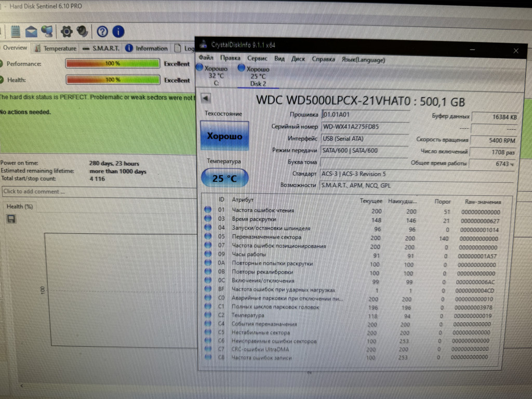Screen dimensions: 532x399
Task: Click the CrystalDiskInfo title bar app icon
Action: coord(204,44)
